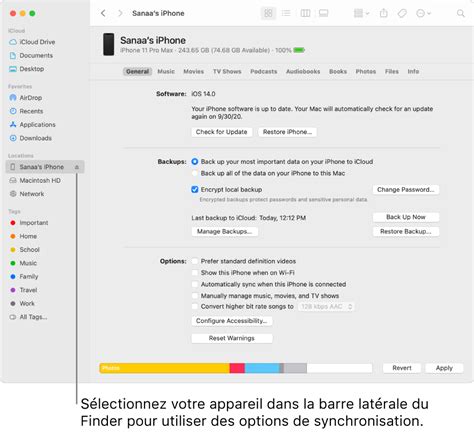Screen dimensions: 474x432
Task: Select the purple Travel tag
Action: (x=23, y=290)
